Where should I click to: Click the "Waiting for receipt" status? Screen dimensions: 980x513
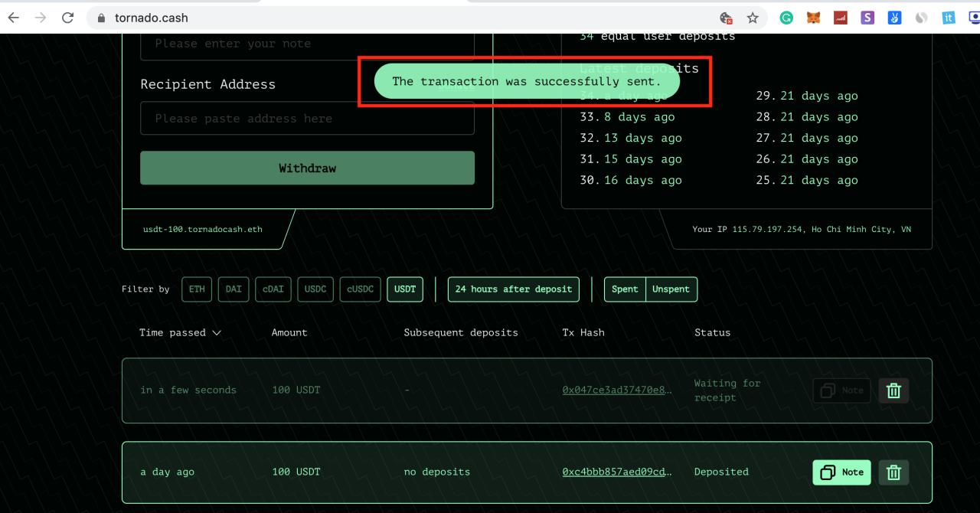727,390
